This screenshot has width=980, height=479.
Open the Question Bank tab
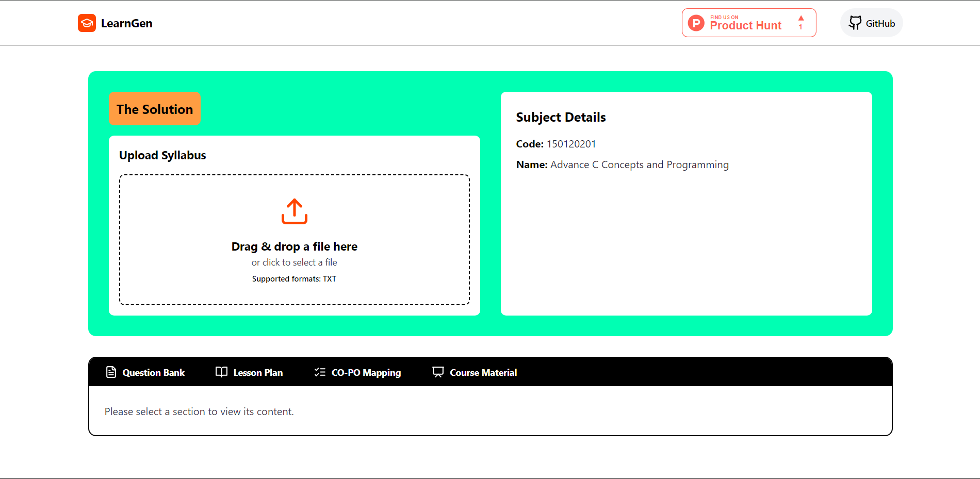145,372
